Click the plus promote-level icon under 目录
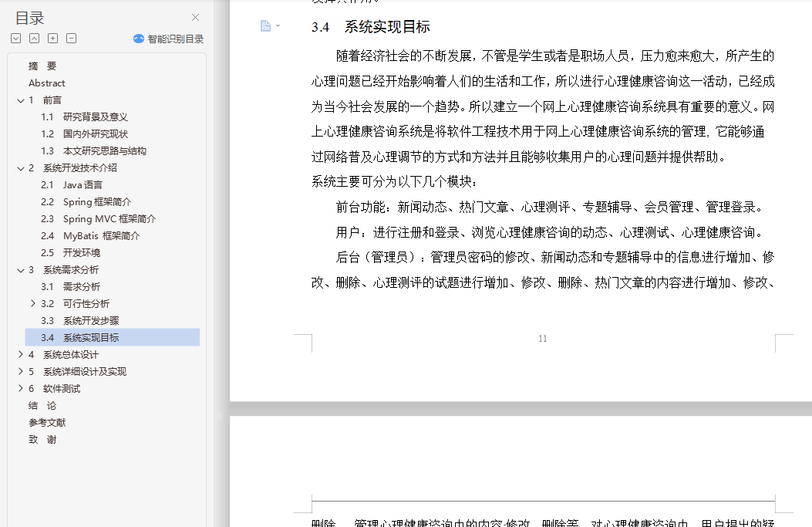Viewport: 812px width, 527px height. pos(52,39)
